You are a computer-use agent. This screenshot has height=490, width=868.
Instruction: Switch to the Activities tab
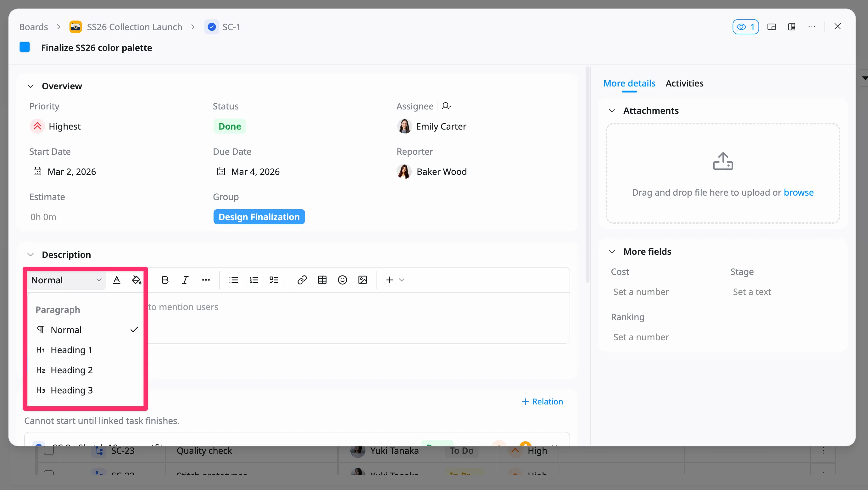[684, 83]
